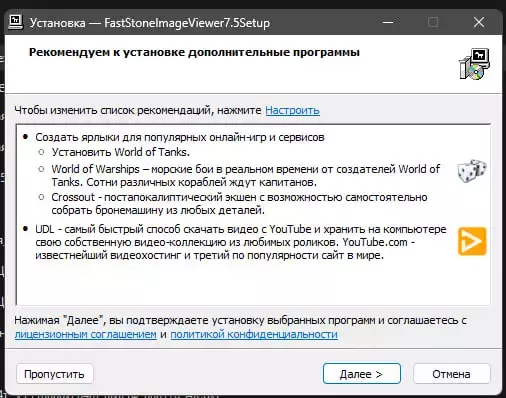This screenshot has height=398, width=506.
Task: Click the setup wizard disc icon
Action: tap(474, 64)
